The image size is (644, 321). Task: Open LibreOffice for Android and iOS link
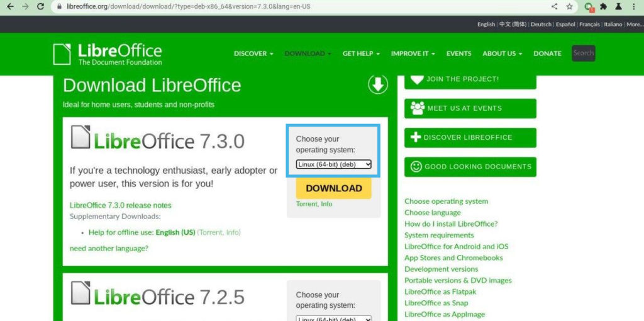(457, 247)
